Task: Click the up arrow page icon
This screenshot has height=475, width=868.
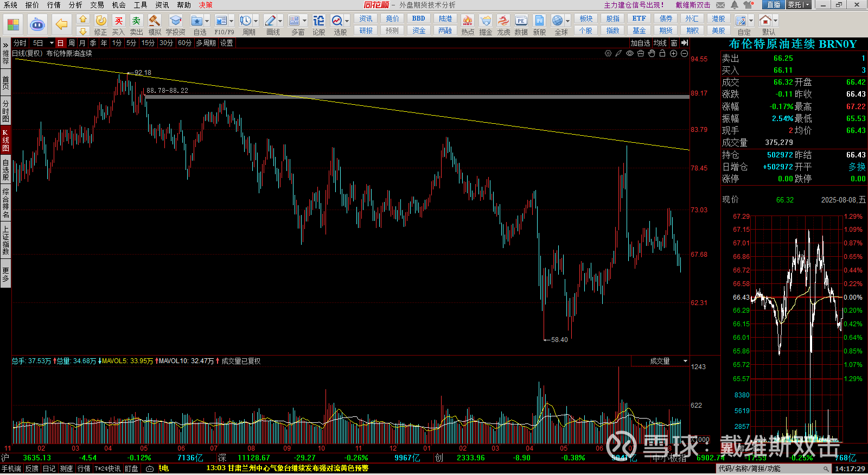Action: coord(83,19)
